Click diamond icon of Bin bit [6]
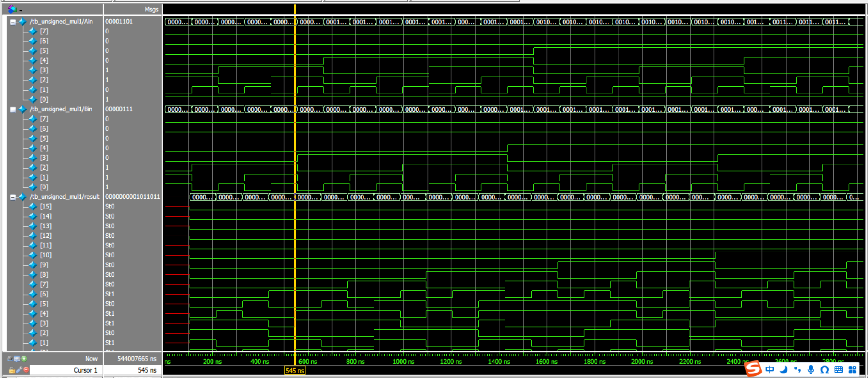Screen dimensions: 868x378 [x=33, y=129]
